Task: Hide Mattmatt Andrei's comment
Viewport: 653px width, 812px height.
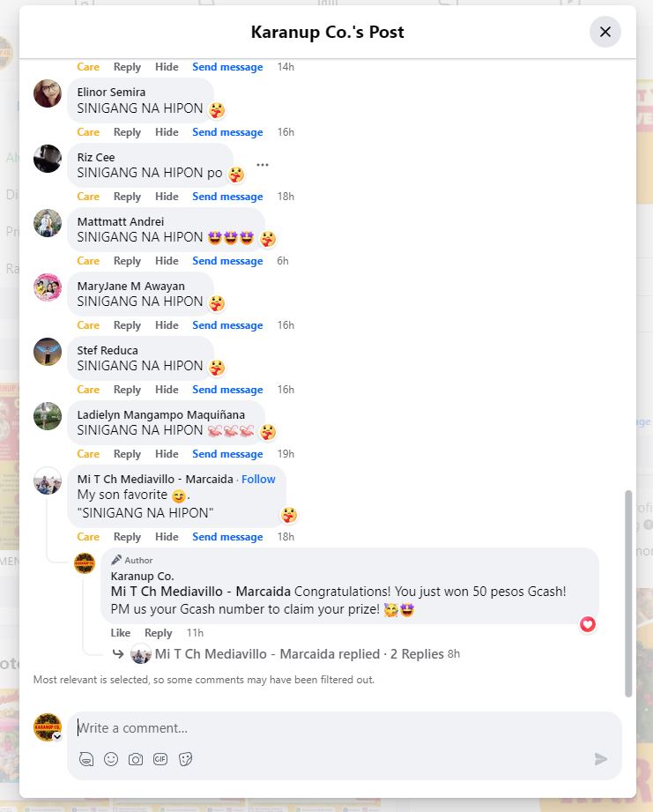Action: [167, 261]
